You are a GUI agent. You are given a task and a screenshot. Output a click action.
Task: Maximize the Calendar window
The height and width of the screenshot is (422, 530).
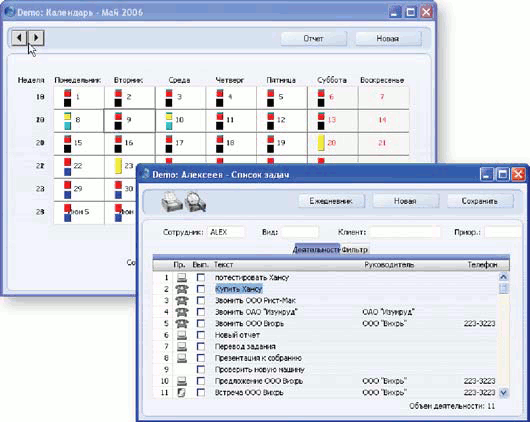click(x=410, y=13)
